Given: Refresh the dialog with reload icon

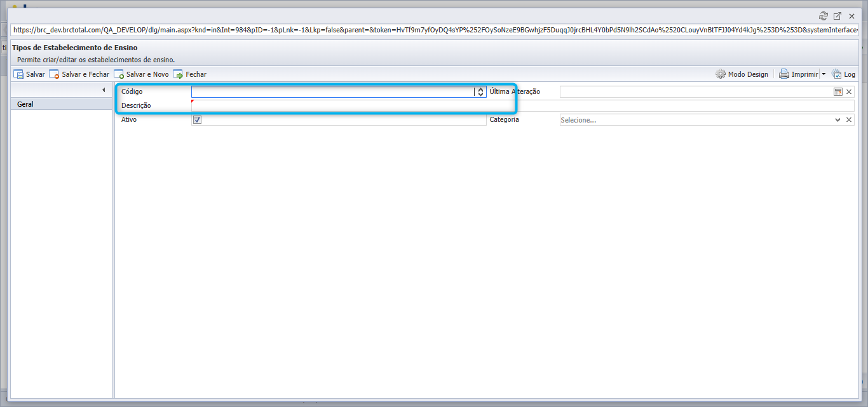Looking at the screenshot, I should (x=824, y=16).
